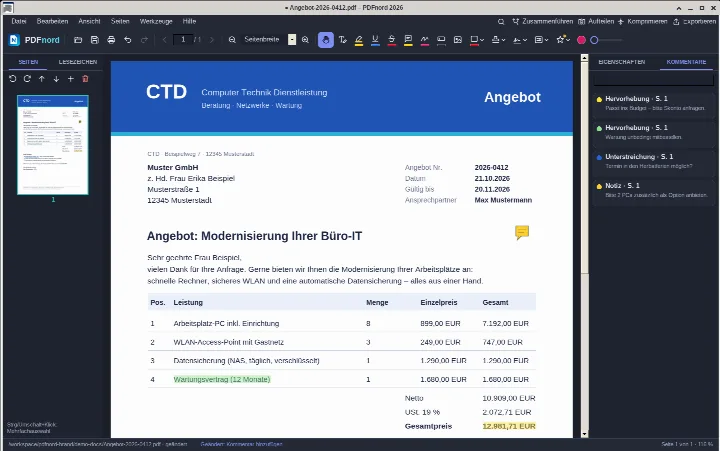
Task: Click the Zusammenführen button
Action: 543,22
